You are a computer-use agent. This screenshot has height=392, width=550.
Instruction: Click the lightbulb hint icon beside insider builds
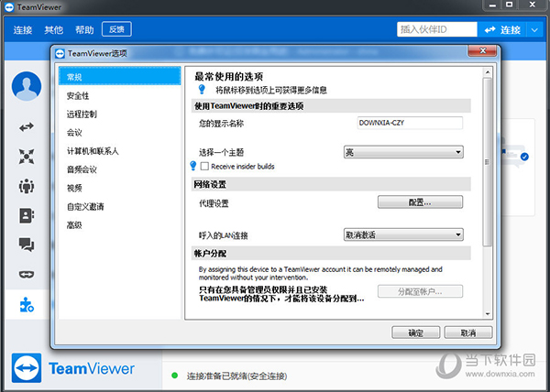(192, 166)
